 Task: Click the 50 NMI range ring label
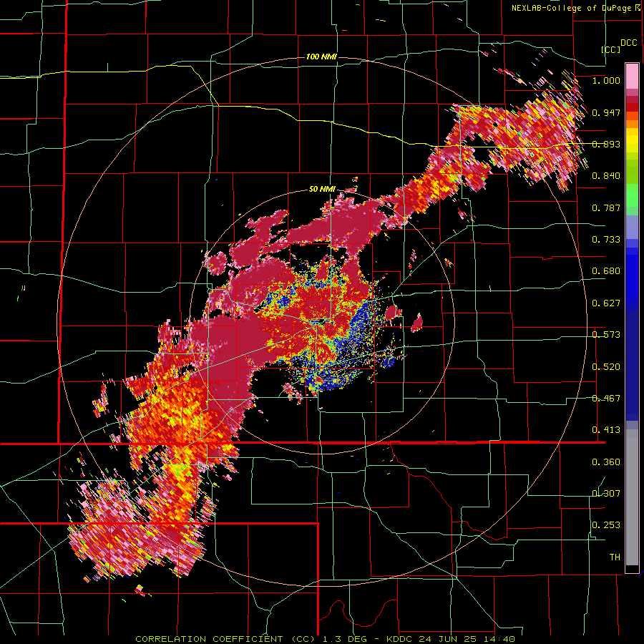click(x=322, y=190)
